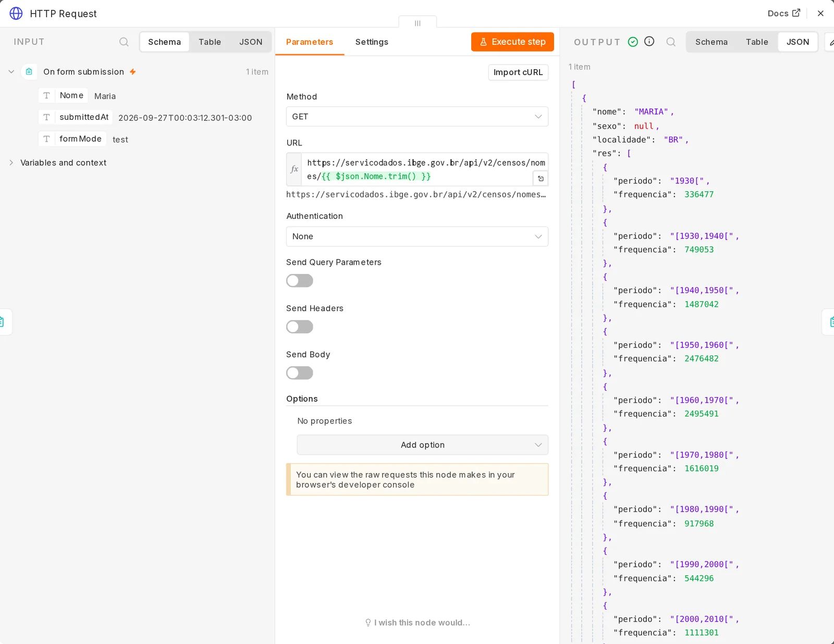834x644 pixels.
Task: Open Docs external link
Action: 783,14
